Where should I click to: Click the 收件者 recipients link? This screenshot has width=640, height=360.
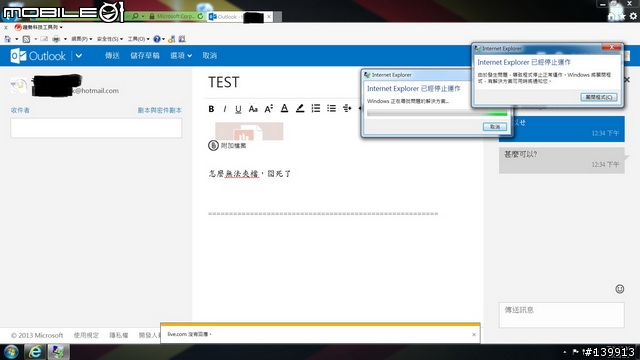coord(20,110)
